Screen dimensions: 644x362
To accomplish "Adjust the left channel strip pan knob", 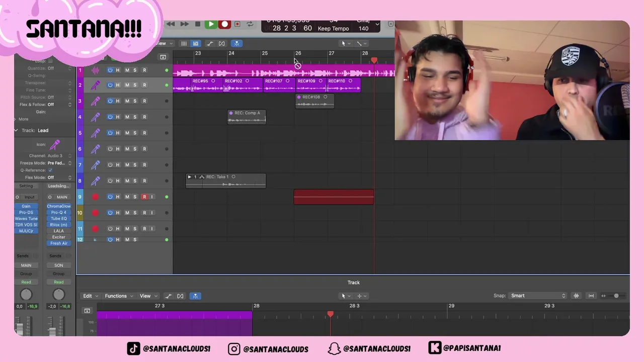I will click(26, 295).
